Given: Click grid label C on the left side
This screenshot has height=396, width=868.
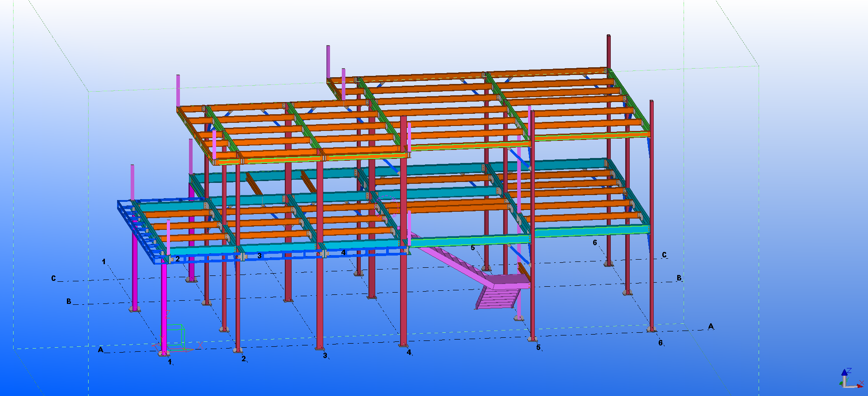Looking at the screenshot, I should pyautogui.click(x=53, y=278).
